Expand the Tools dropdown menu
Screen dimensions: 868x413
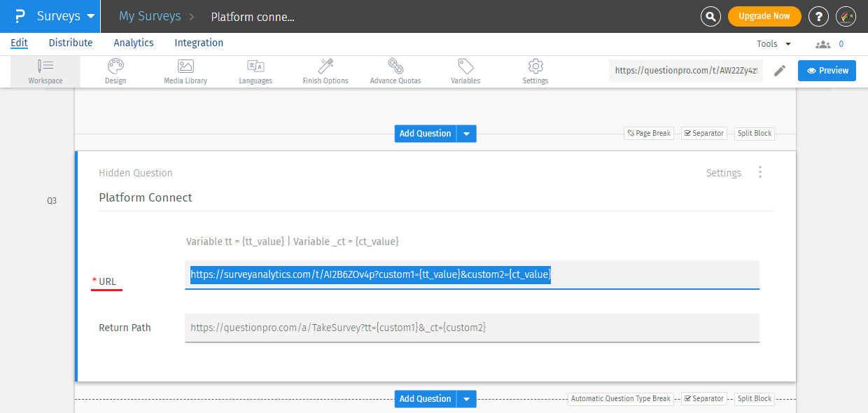pos(773,43)
